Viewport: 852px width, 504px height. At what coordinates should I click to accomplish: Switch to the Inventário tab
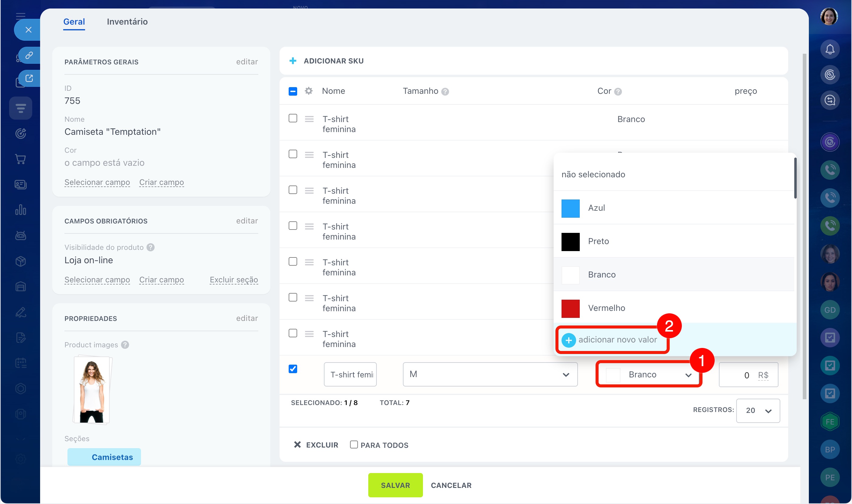pyautogui.click(x=127, y=22)
